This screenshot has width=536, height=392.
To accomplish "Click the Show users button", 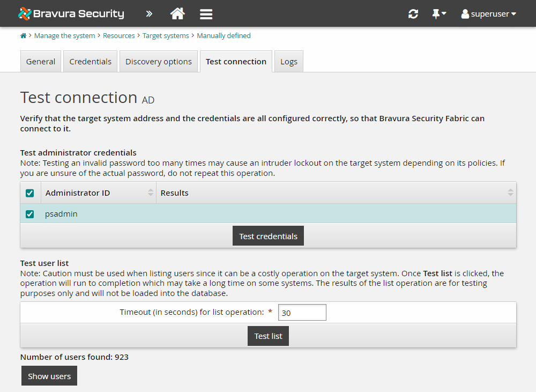I will click(49, 375).
